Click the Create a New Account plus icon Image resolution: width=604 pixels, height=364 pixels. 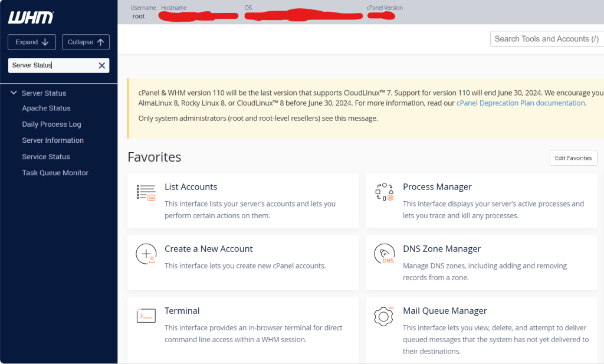pos(146,254)
